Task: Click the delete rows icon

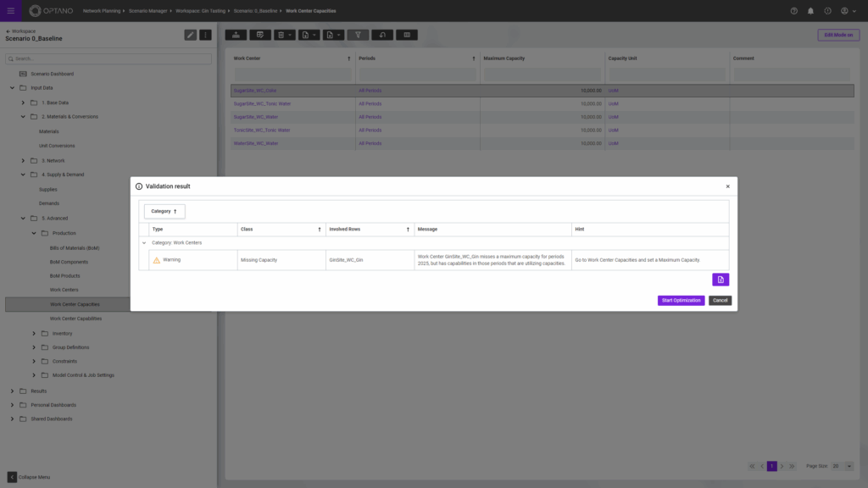Action: pos(281,35)
